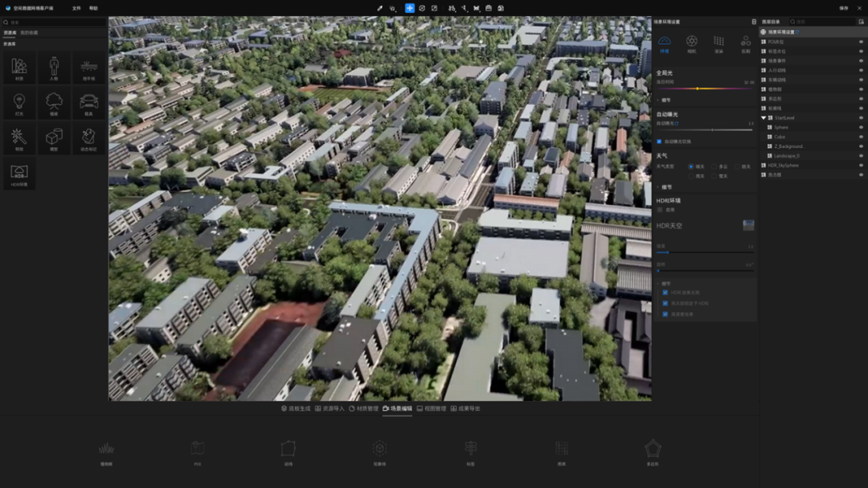
Task: Click the move tool in top toolbar
Action: click(x=409, y=8)
